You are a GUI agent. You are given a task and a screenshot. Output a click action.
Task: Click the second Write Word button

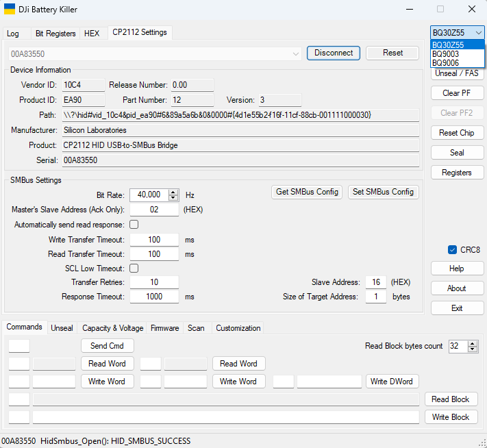coord(238,381)
